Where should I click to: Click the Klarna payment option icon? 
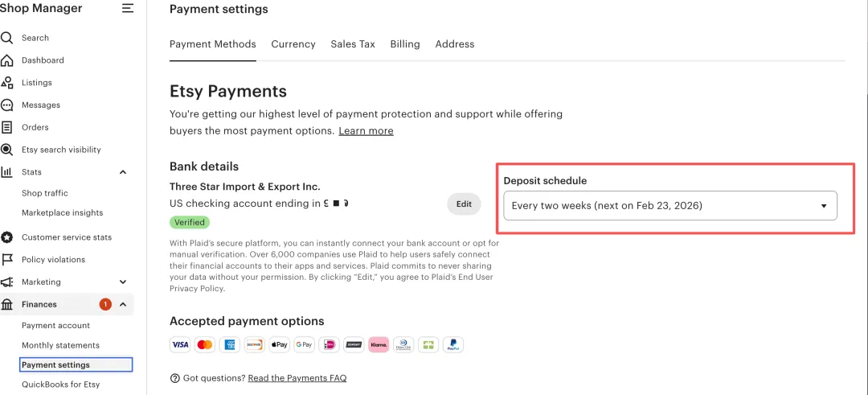pyautogui.click(x=379, y=345)
